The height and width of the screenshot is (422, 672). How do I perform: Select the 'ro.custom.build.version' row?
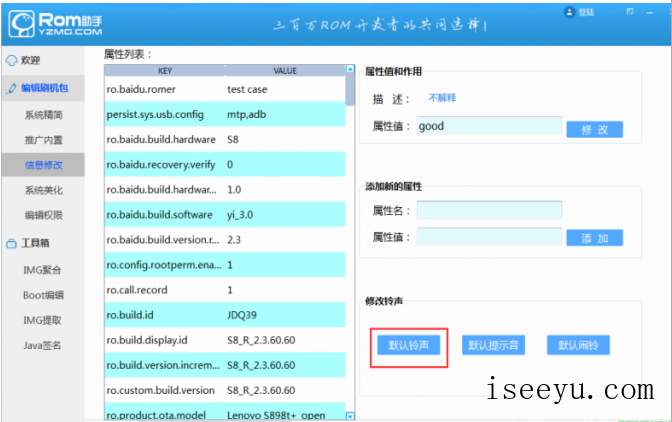point(225,390)
